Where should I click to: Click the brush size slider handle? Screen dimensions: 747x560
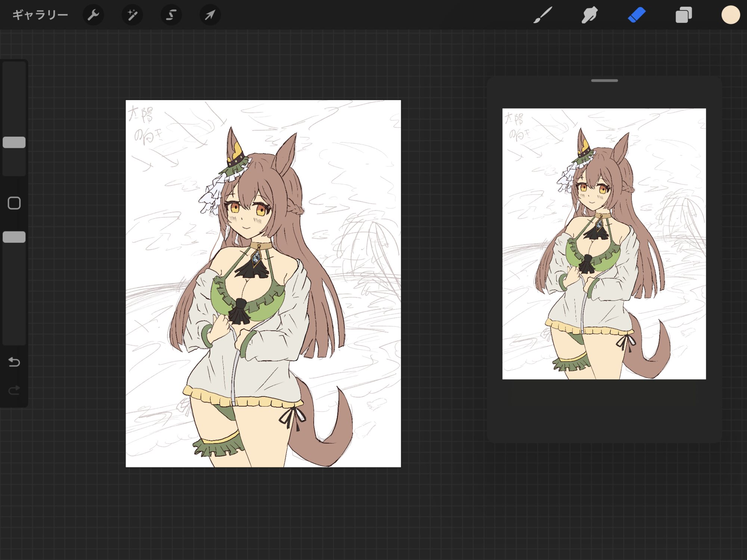(x=14, y=142)
